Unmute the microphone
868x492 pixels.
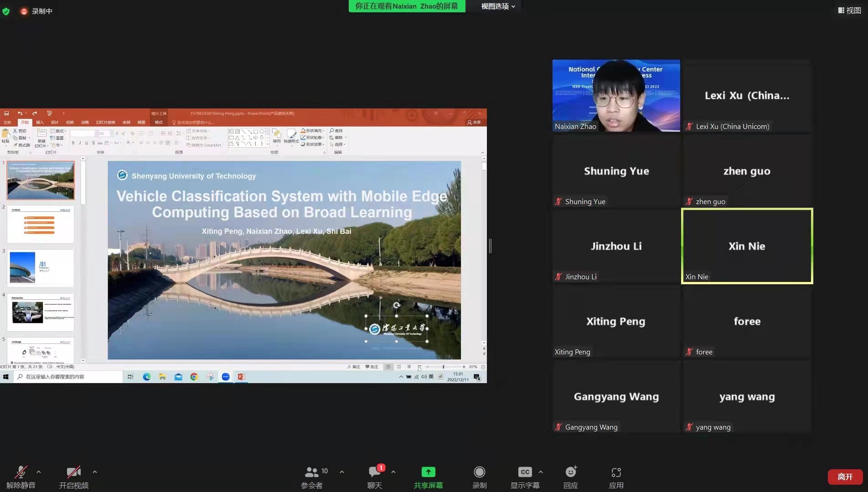(21, 472)
